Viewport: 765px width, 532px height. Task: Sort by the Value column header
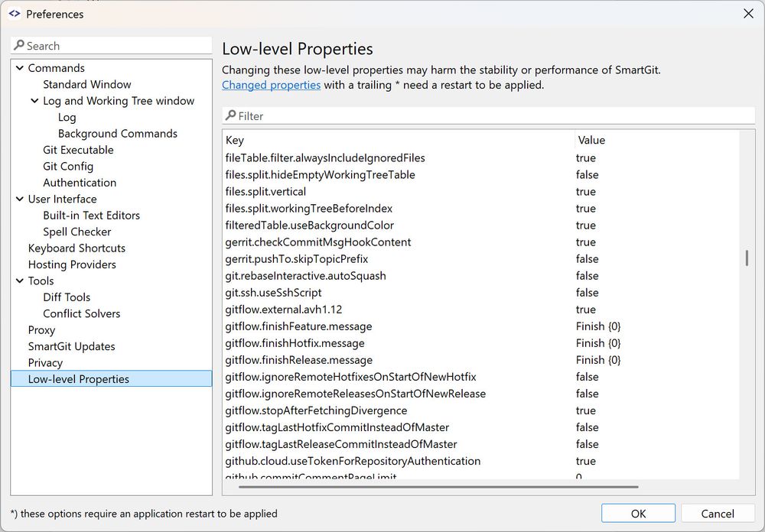coord(656,140)
